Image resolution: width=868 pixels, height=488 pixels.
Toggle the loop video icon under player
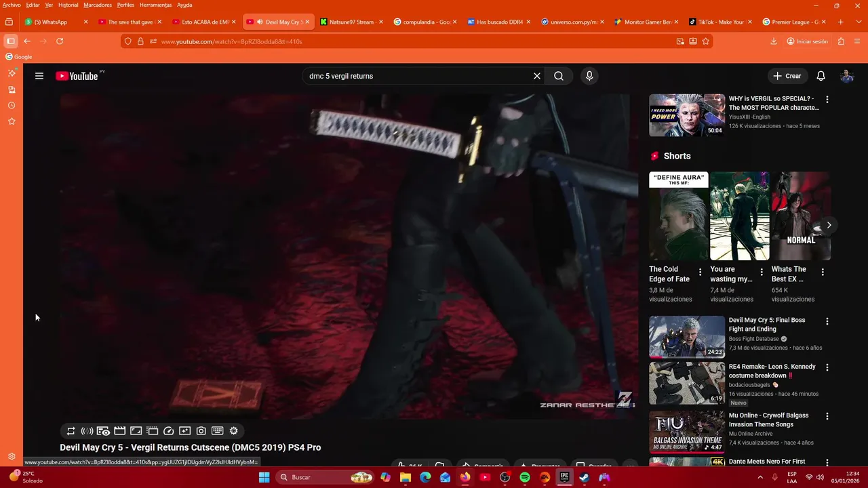(x=71, y=431)
